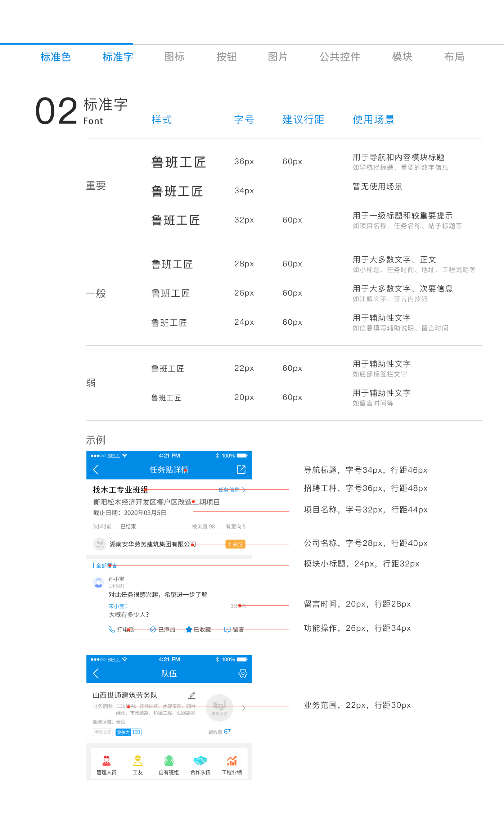
Task: Tap the 已添加 check icon
Action: (x=153, y=629)
